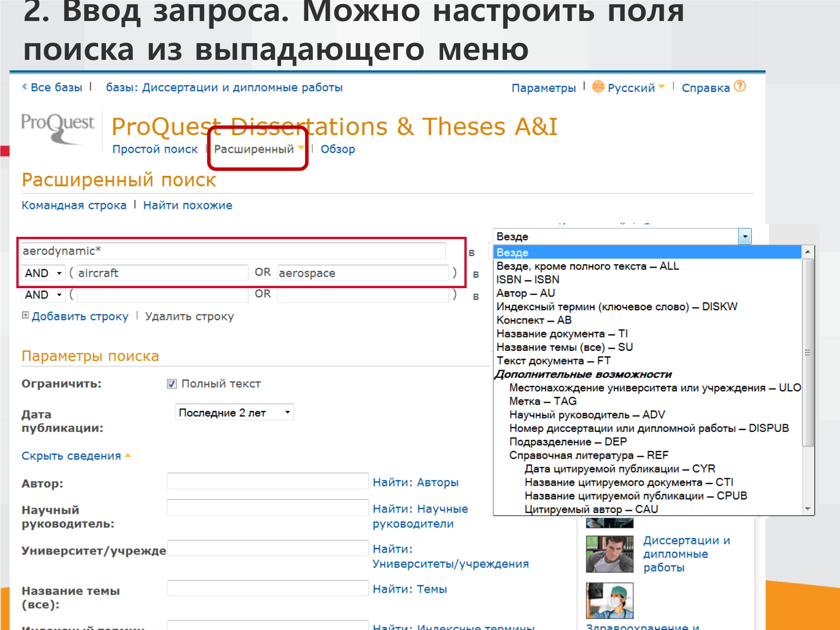The width and height of the screenshot is (840, 630).
Task: Open the Везде field dropdown arrow
Action: [744, 236]
